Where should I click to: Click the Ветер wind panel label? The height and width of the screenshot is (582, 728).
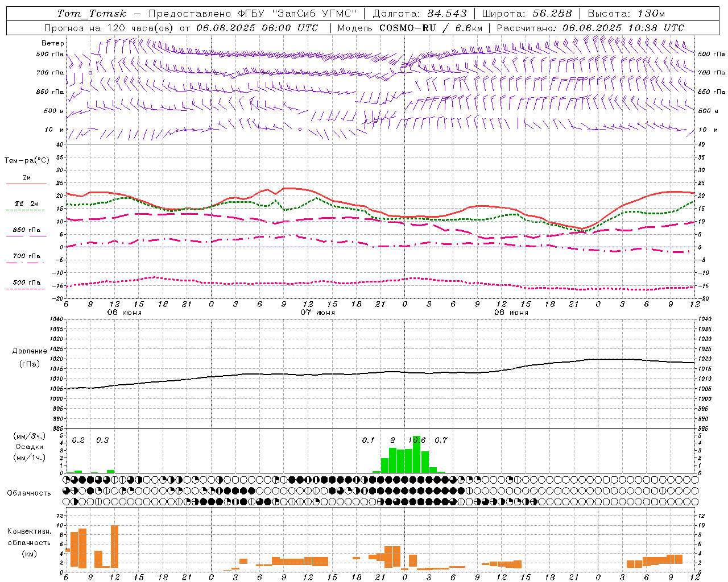53,43
